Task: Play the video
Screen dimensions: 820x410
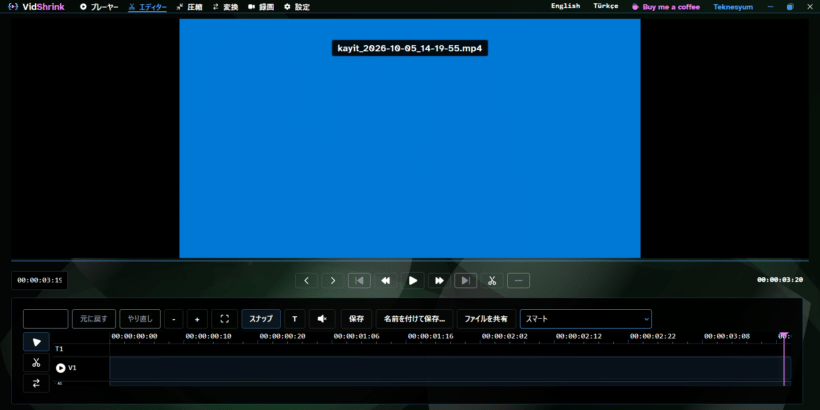Action: point(413,281)
